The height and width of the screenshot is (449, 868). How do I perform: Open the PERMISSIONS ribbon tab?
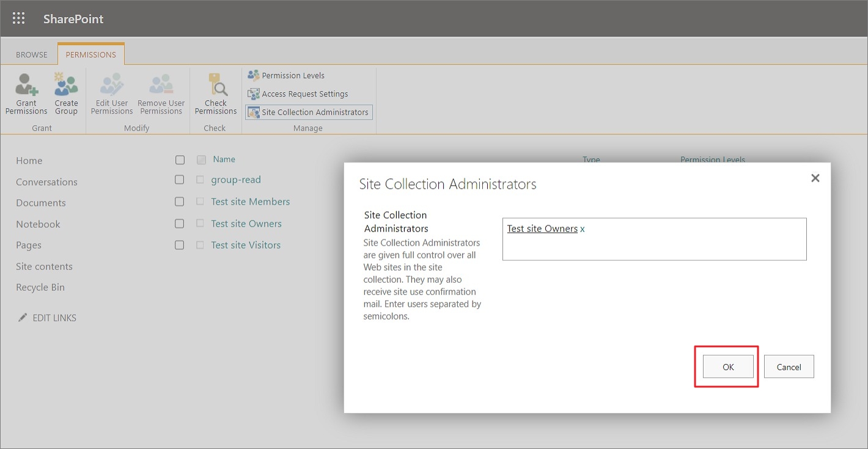tap(90, 54)
